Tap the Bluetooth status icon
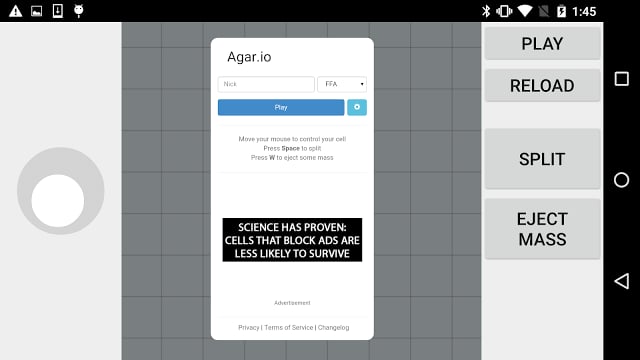Screen dimensions: 640x360 [x=486, y=11]
